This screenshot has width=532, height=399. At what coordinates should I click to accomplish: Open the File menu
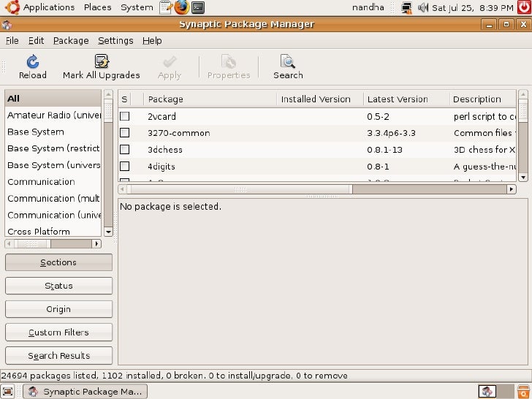click(12, 41)
